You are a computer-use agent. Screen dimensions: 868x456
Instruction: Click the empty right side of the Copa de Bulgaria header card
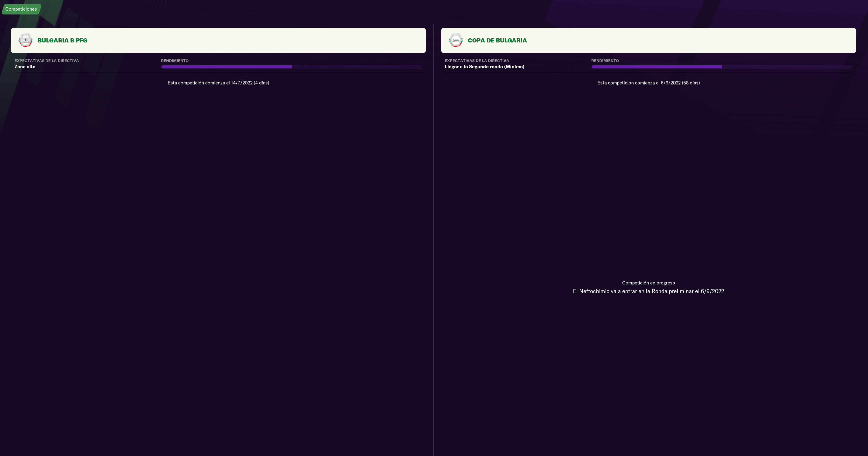741,41
